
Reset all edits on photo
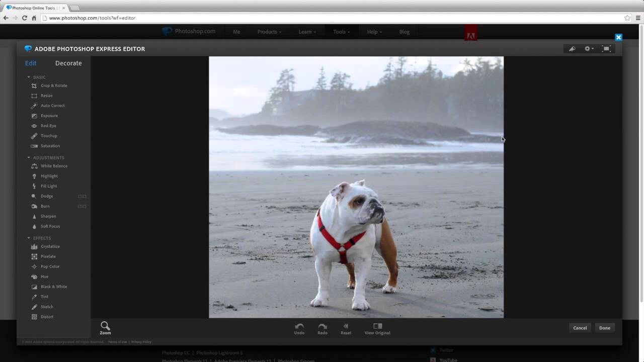[346, 329]
